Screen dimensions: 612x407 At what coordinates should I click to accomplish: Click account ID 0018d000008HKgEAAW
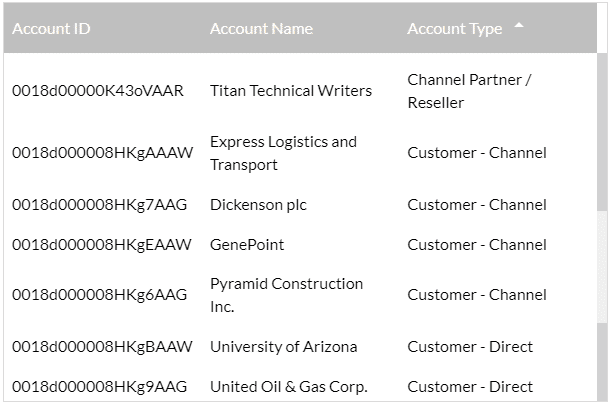[103, 245]
